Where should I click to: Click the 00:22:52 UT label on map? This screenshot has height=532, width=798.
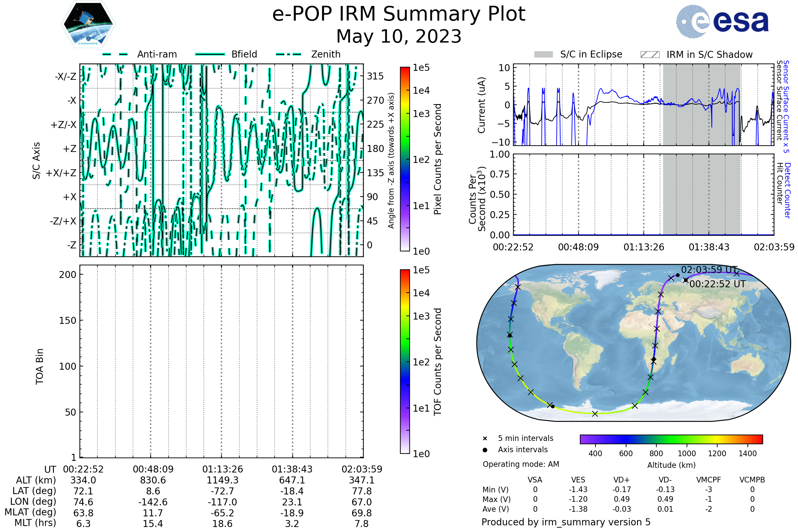(717, 284)
